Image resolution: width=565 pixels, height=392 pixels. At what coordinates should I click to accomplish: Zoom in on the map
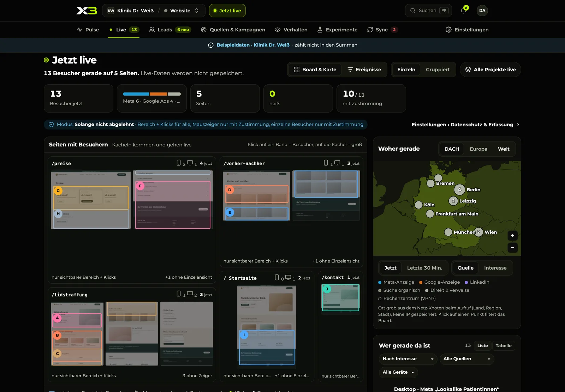pyautogui.click(x=513, y=235)
